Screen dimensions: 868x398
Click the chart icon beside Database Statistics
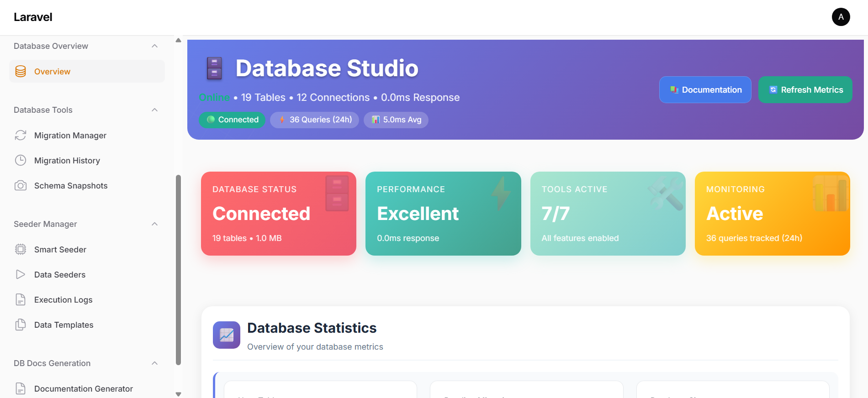tap(227, 335)
